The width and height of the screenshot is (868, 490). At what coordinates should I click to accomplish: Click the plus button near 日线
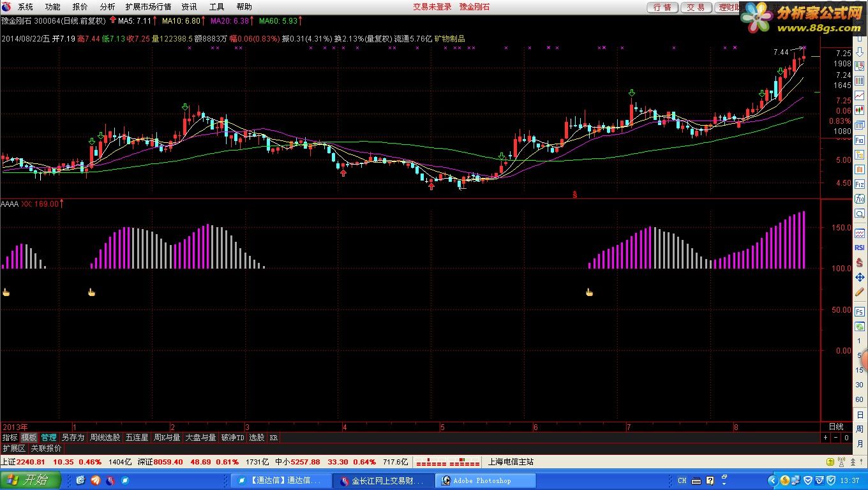[825, 438]
